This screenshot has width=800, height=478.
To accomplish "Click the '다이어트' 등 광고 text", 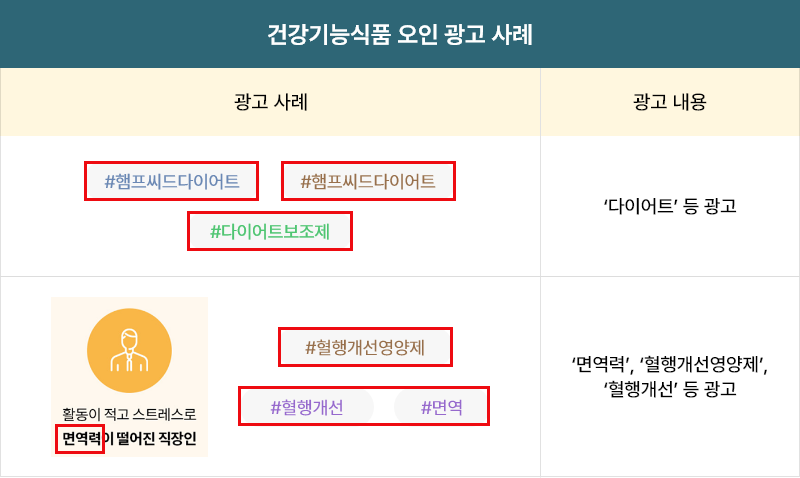I will (670, 206).
